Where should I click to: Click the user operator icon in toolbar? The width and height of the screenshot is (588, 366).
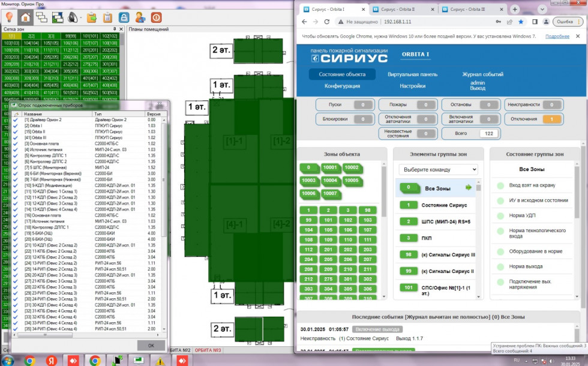click(139, 17)
